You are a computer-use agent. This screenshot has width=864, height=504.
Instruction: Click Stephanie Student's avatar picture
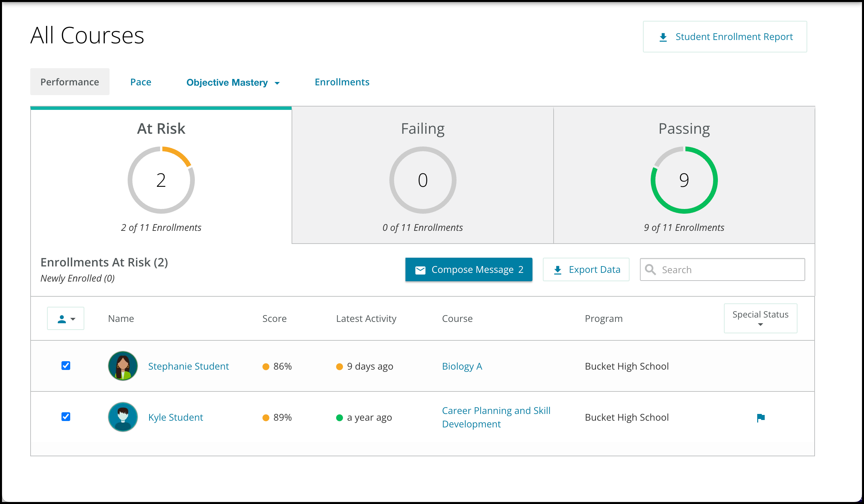click(123, 366)
